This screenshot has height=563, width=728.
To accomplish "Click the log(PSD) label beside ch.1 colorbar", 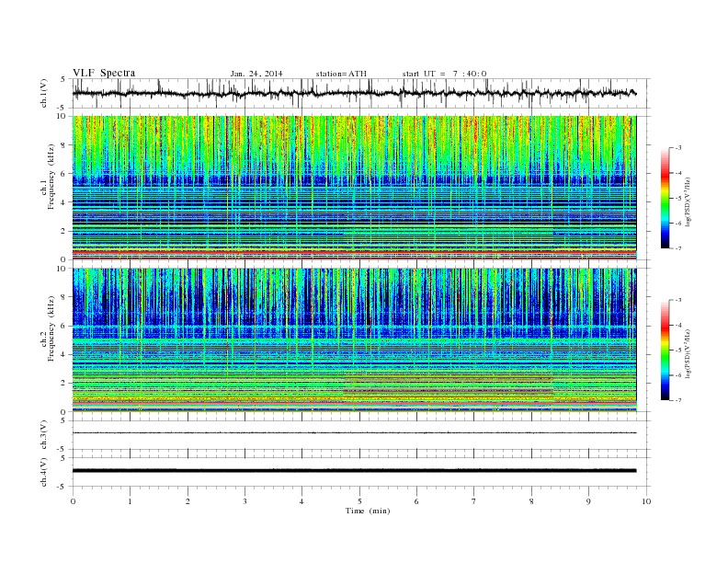I will click(689, 202).
